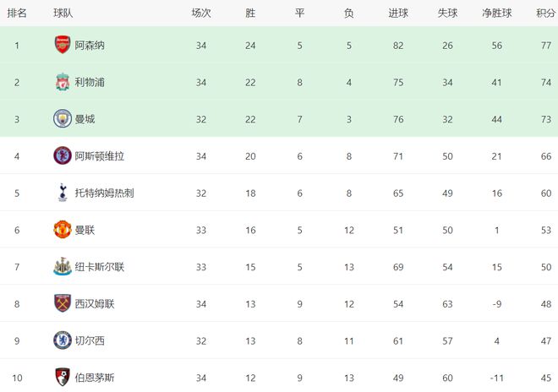Image resolution: width=558 pixels, height=392 pixels.
Task: Click the 球队 column header
Action: point(63,14)
